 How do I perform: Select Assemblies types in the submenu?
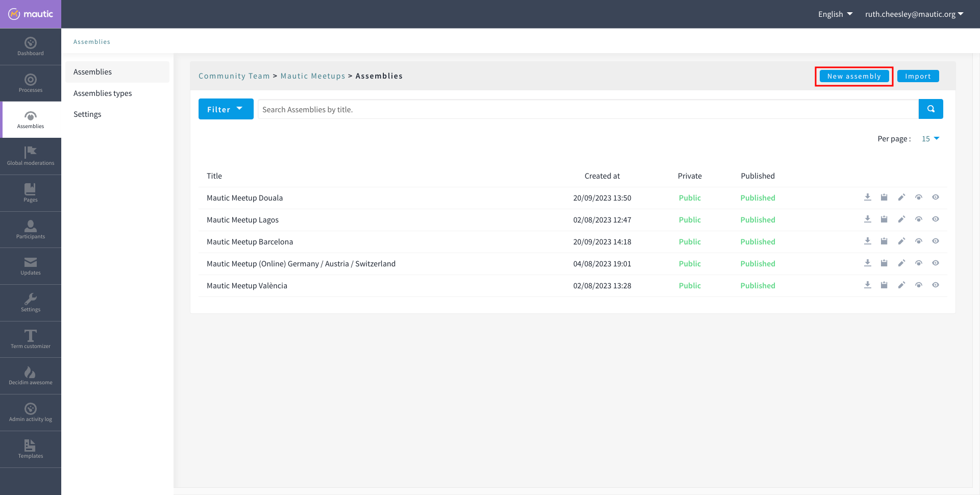click(x=103, y=93)
